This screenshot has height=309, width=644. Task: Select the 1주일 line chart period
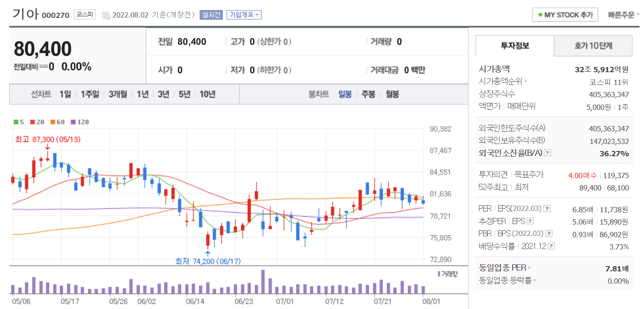(x=90, y=94)
